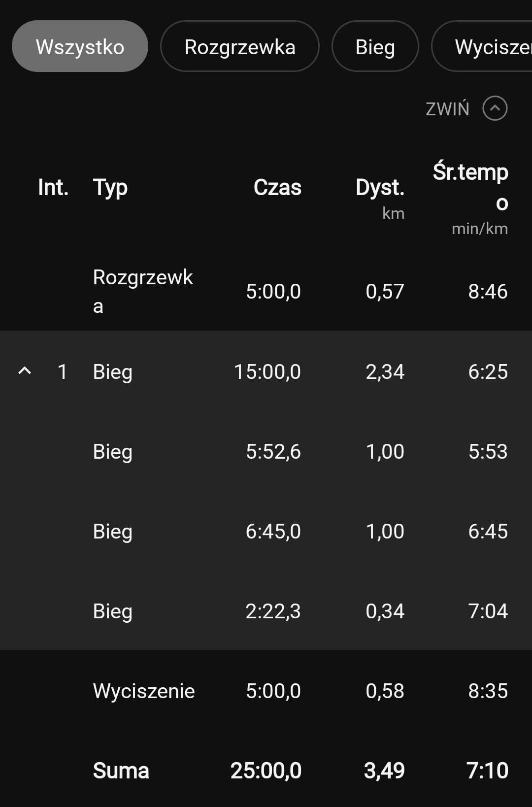This screenshot has height=807, width=532.
Task: Select the Bieg lap with time 2:22,3
Action: click(x=266, y=611)
